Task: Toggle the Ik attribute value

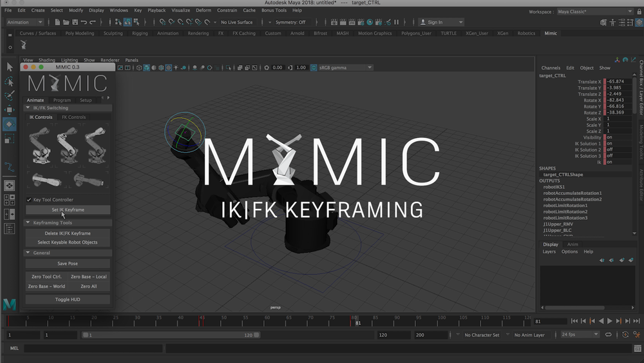Action: (x=618, y=162)
